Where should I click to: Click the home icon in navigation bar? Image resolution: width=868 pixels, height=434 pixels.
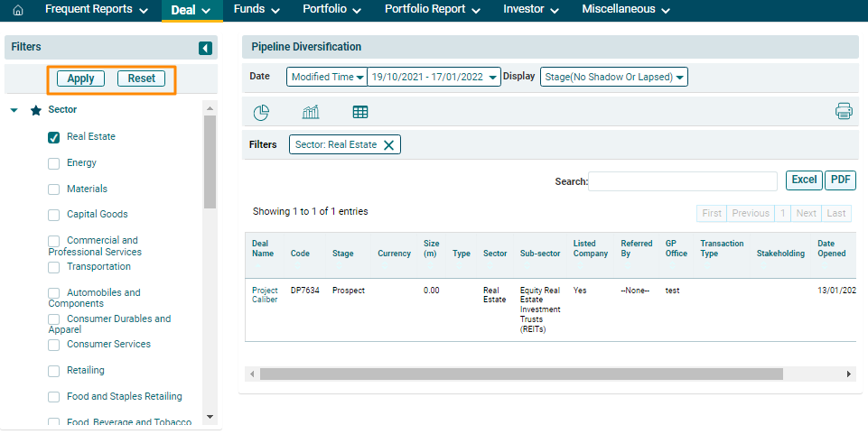[x=18, y=10]
